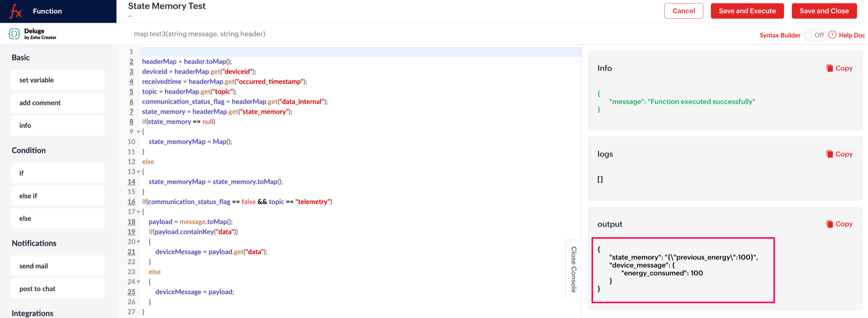868x318 pixels.
Task: Click the empty logs array value
Action: (x=600, y=179)
